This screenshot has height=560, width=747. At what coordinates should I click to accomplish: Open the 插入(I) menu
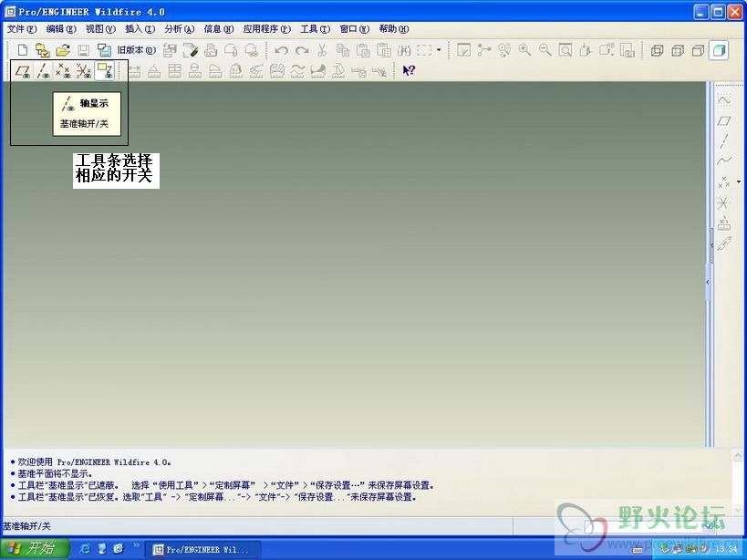pyautogui.click(x=140, y=29)
